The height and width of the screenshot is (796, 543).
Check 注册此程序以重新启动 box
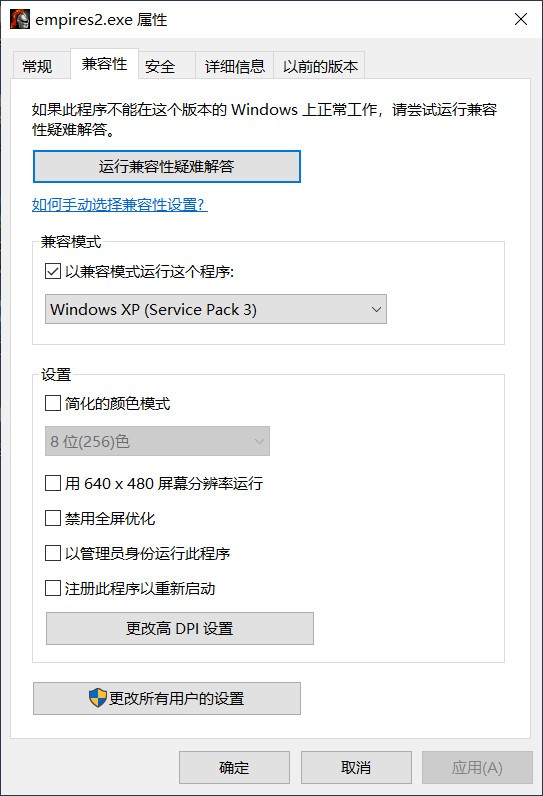click(x=53, y=588)
